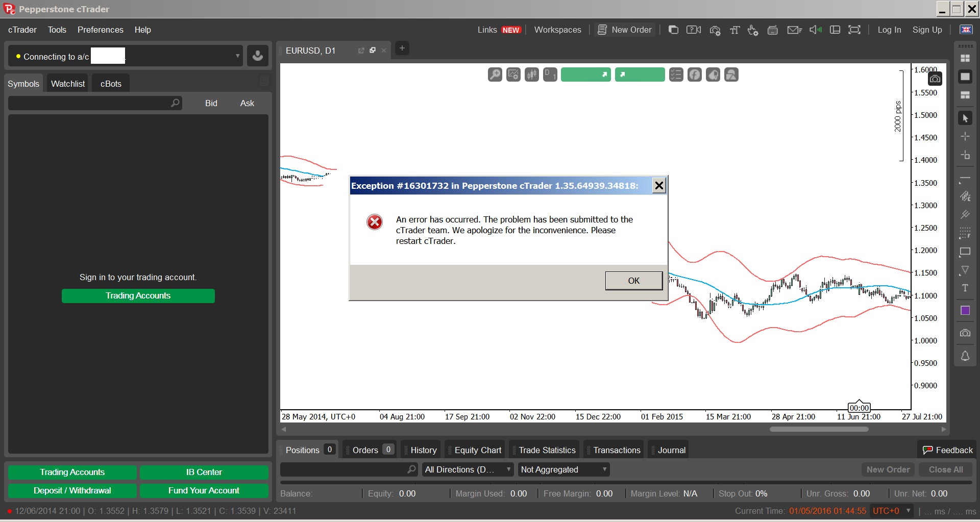This screenshot has width=980, height=522.
Task: Click the chart zoom magnifier icon
Action: [x=495, y=75]
